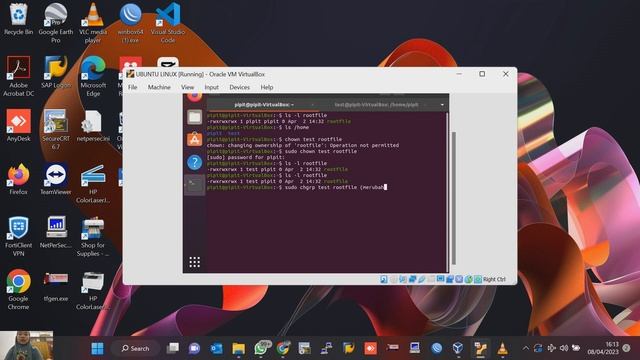Open SecureCRT 6.7 desktop shortcut
Viewport: 640px width, 360px height.
(x=56, y=129)
